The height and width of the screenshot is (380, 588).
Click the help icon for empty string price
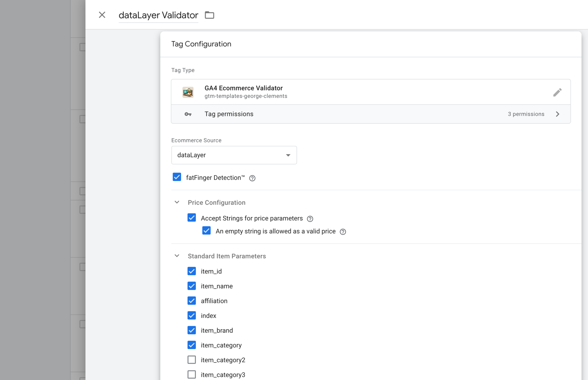click(x=343, y=232)
